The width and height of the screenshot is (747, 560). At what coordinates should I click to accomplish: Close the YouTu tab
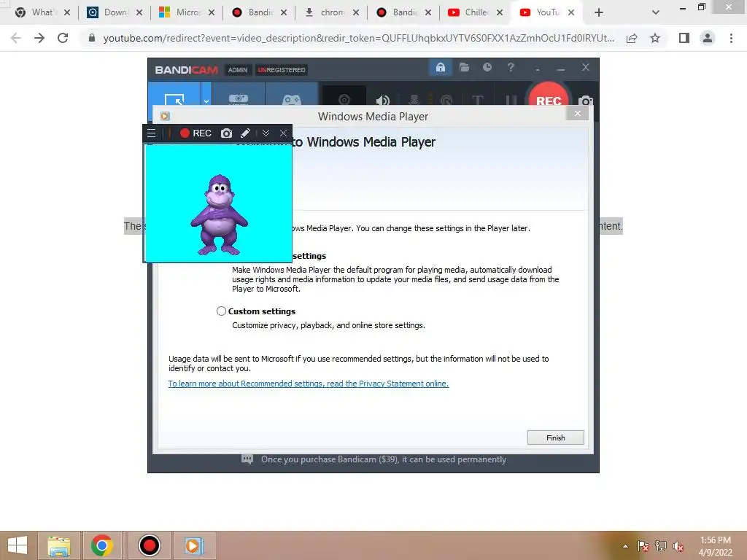click(x=572, y=12)
